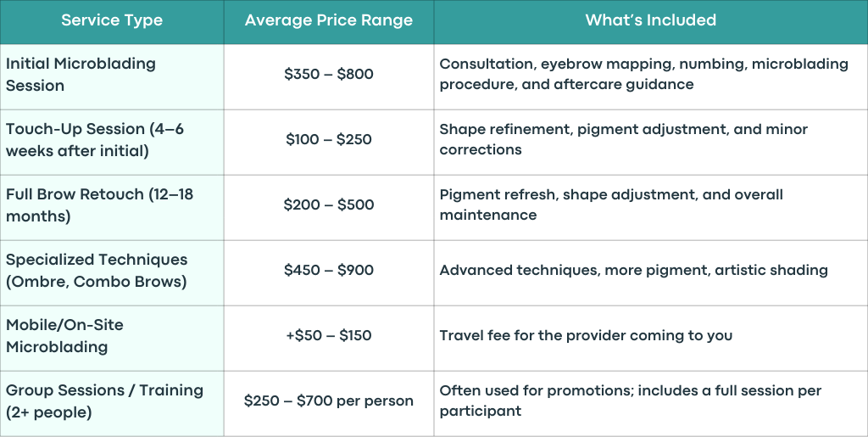The width and height of the screenshot is (868, 437).
Task: Click the consultation and eyebrow mapping description
Action: click(644, 74)
